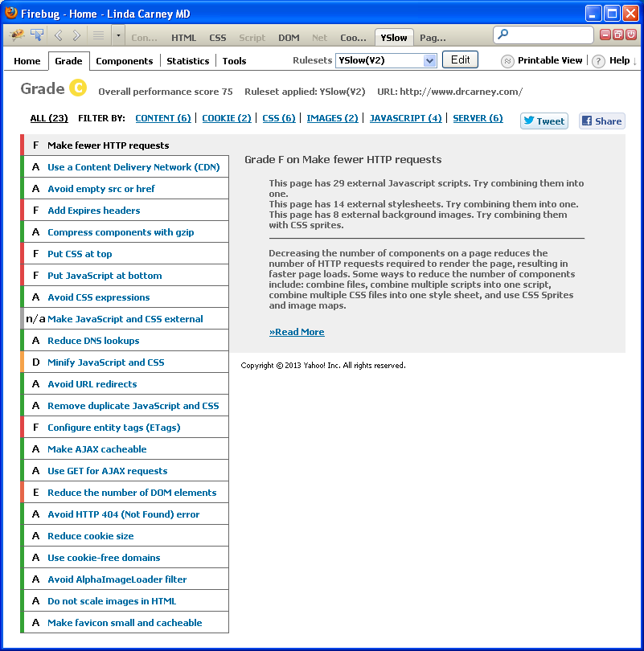
Task: Click the Help question mark icon
Action: coord(598,61)
